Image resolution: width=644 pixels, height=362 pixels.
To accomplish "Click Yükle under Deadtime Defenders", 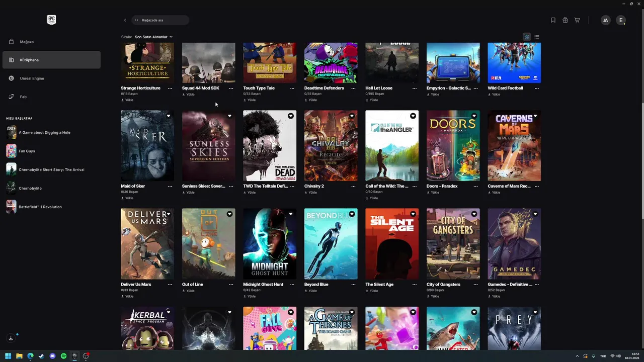I will (x=310, y=100).
